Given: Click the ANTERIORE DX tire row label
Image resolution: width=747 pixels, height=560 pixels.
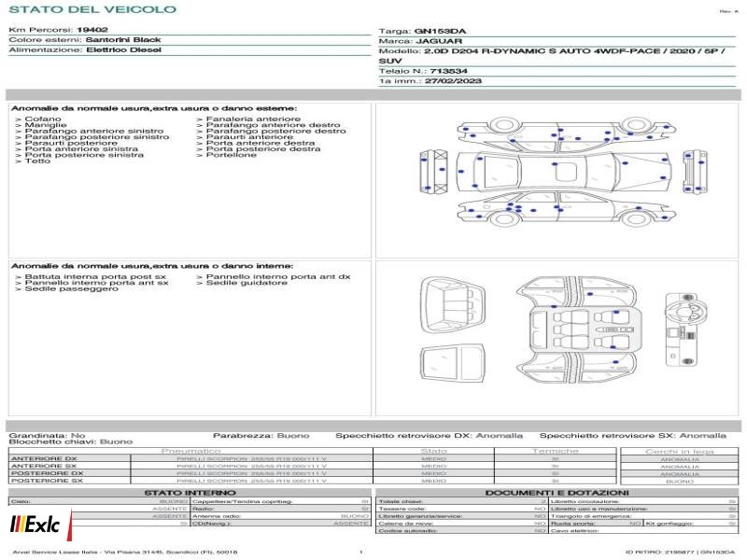Looking at the screenshot, I should 44,459.
